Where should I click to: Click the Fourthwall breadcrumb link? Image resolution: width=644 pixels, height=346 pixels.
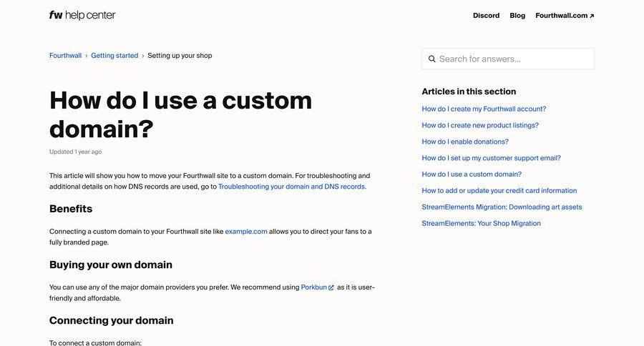[x=65, y=56]
